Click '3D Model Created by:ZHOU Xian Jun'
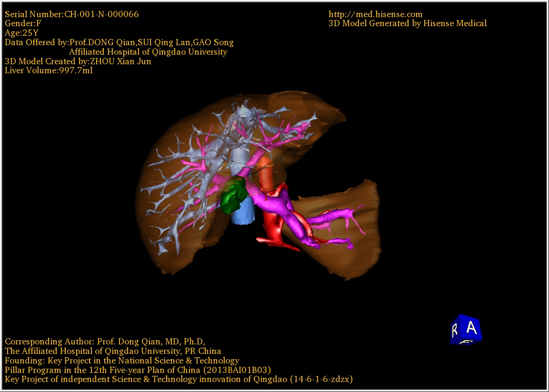This screenshot has height=392, width=549. coord(78,61)
